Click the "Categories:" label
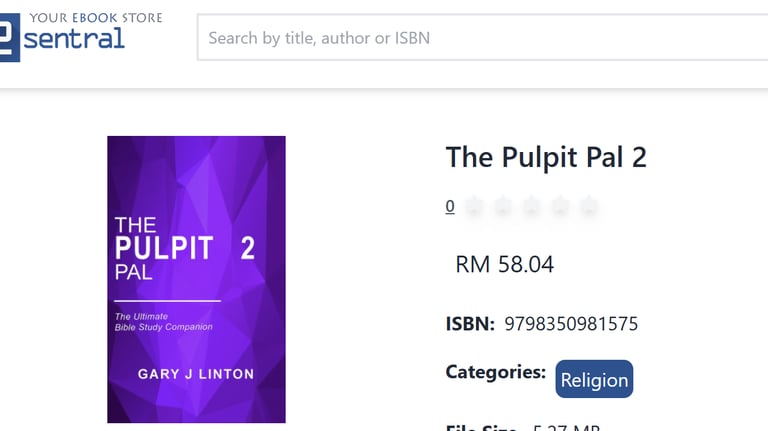This screenshot has width=768, height=431. tap(495, 372)
